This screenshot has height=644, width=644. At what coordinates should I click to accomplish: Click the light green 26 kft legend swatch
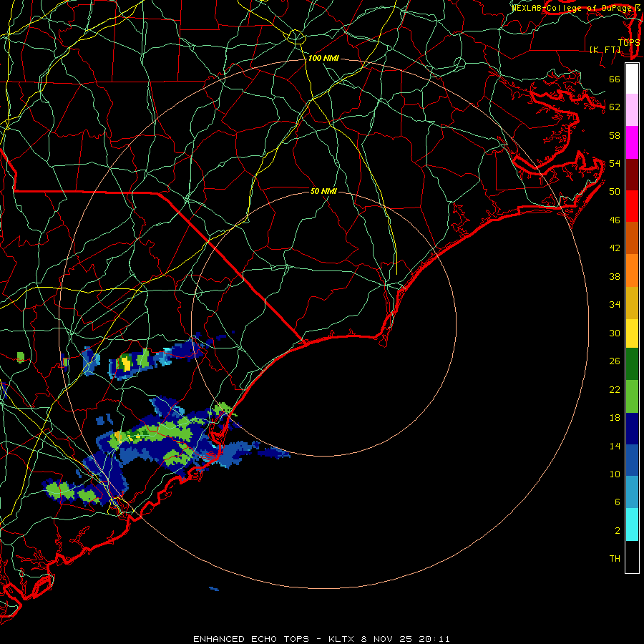click(x=632, y=396)
